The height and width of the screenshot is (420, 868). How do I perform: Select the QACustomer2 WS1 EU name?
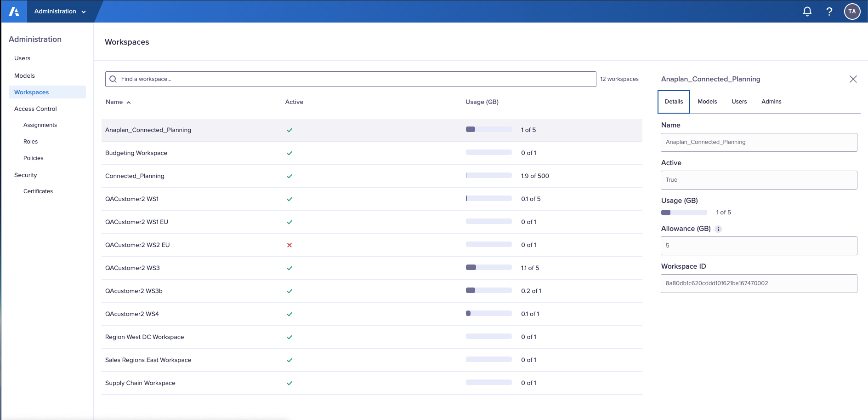click(136, 222)
